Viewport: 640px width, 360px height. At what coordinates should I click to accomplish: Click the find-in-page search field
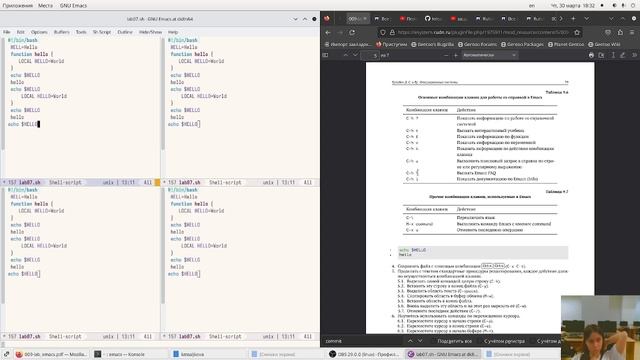(362, 341)
